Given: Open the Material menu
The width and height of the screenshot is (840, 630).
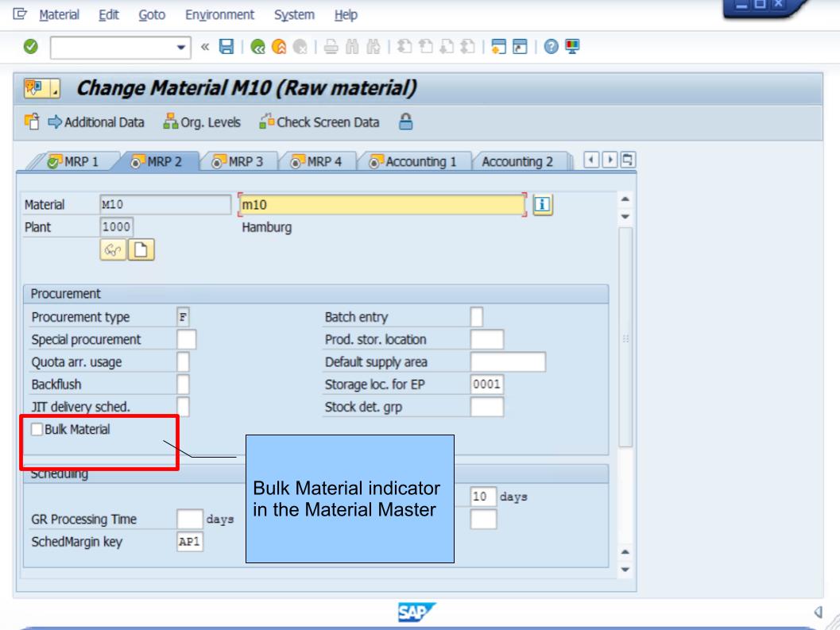Looking at the screenshot, I should coord(59,15).
